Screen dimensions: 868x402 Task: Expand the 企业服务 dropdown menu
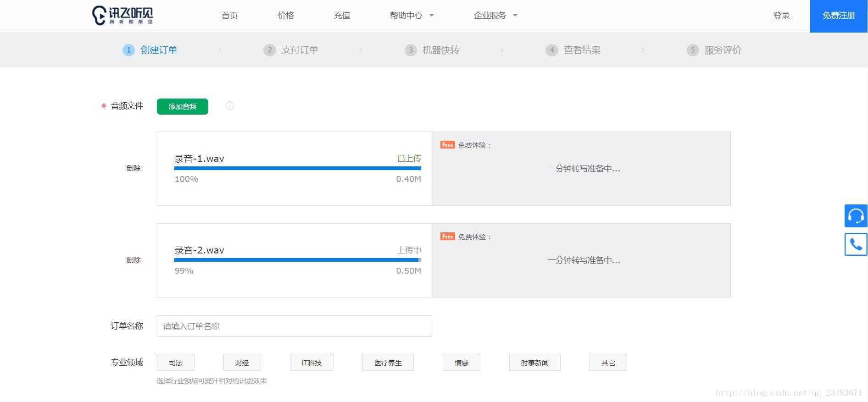(x=495, y=16)
